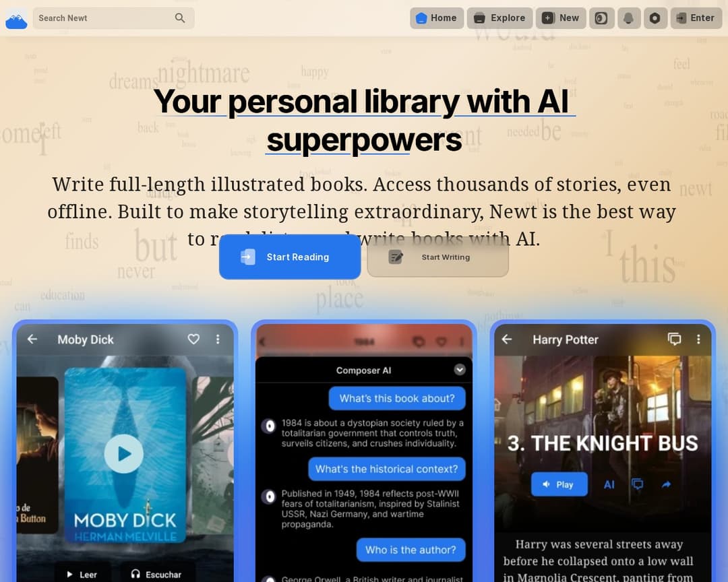The width and height of the screenshot is (728, 582).
Task: Click the Start Reading button
Action: [x=290, y=257]
